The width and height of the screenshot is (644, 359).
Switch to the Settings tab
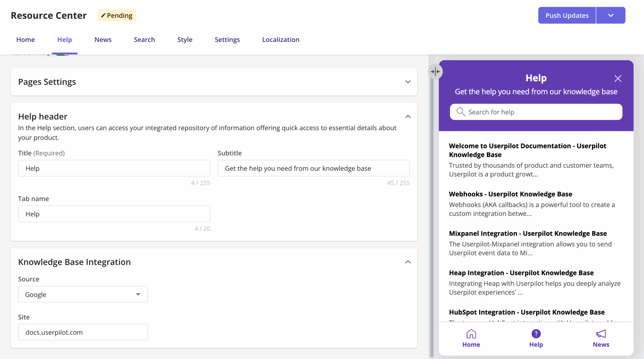[x=227, y=39]
